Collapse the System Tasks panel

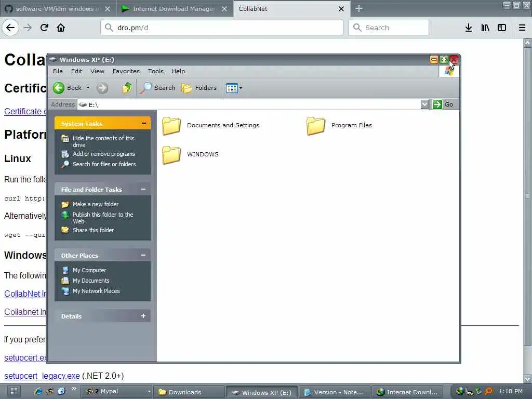tap(144, 124)
